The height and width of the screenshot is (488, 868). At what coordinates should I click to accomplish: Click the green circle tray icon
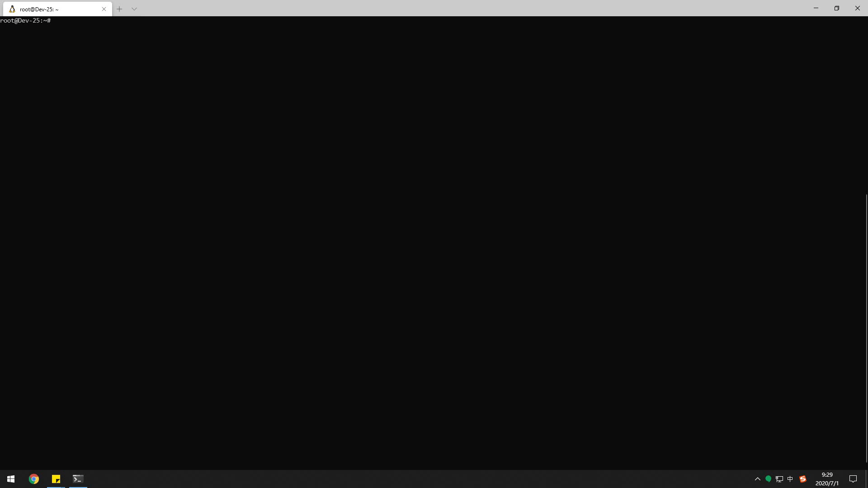coord(768,479)
